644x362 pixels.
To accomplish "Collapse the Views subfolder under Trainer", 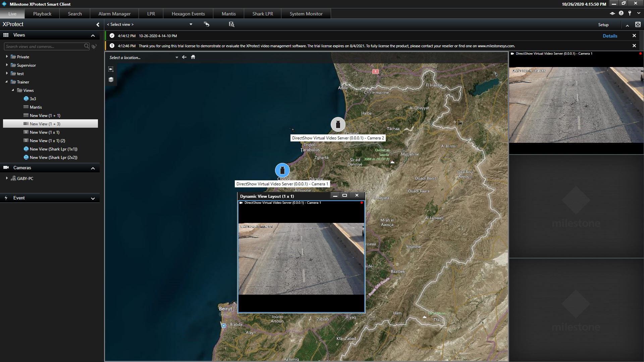I will (x=13, y=90).
